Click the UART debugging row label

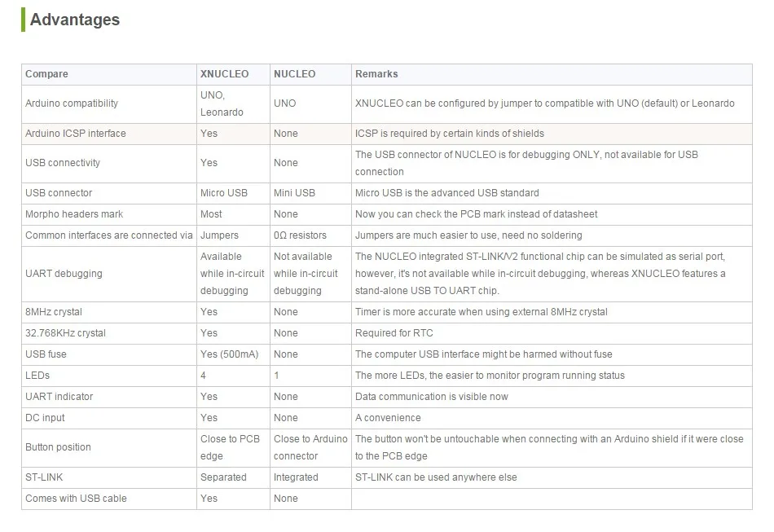click(x=64, y=274)
